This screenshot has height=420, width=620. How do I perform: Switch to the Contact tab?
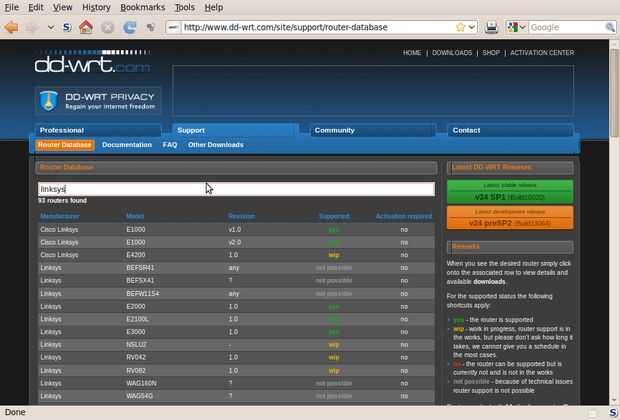pyautogui.click(x=510, y=130)
